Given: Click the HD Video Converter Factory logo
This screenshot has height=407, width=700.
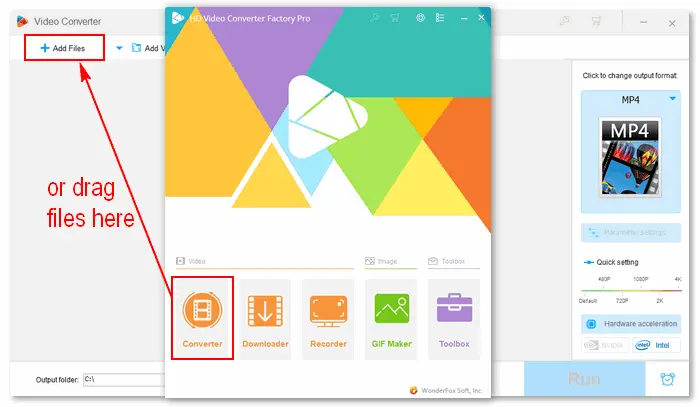Looking at the screenshot, I should click(x=178, y=18).
